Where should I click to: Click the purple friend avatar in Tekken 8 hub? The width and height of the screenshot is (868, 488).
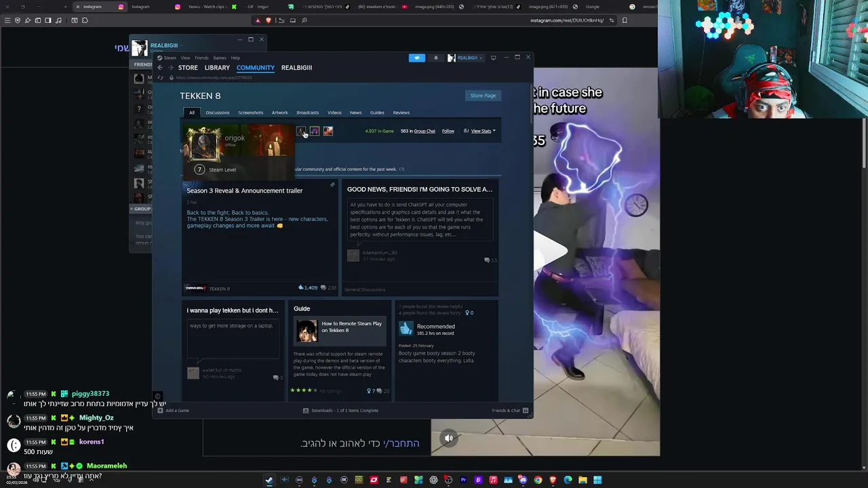(x=315, y=131)
